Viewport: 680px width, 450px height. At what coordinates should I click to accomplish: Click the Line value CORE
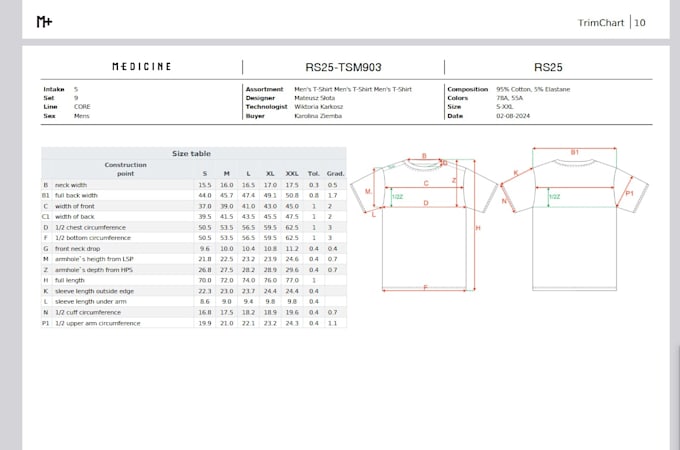[82, 107]
